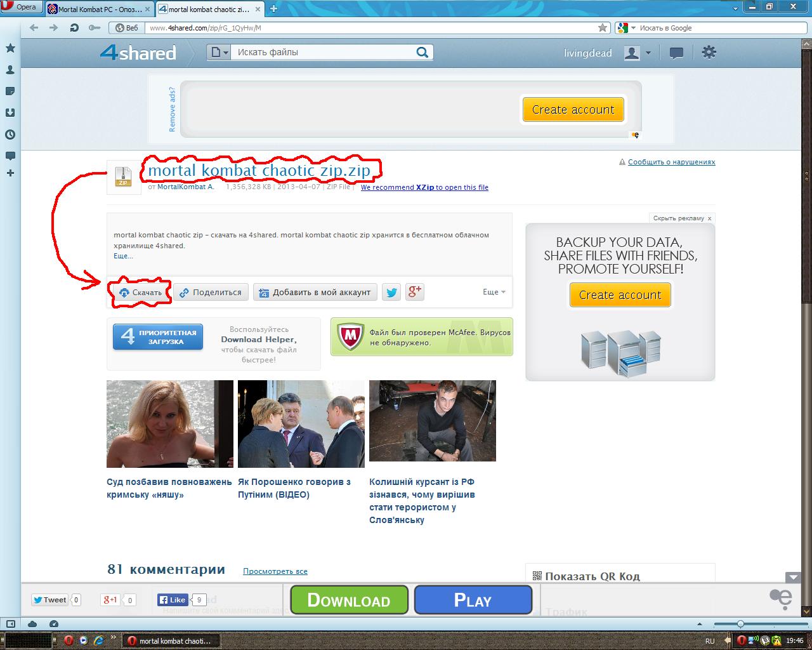The image size is (812, 650).
Task: Open the Opera main menu button
Action: click(x=20, y=8)
